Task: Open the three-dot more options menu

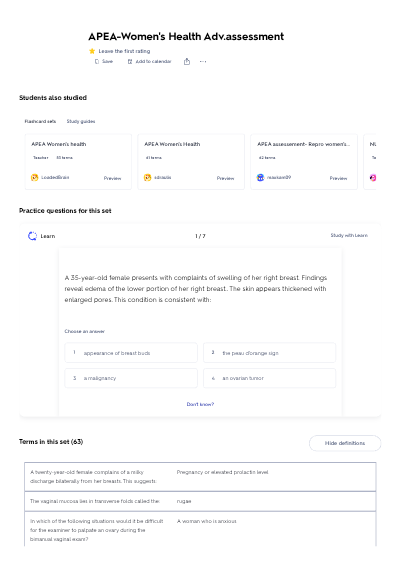Action: 203,62
